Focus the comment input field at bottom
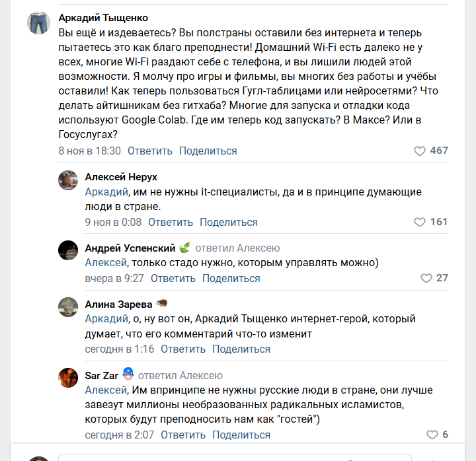The width and height of the screenshot is (476, 461). pyautogui.click(x=235, y=456)
